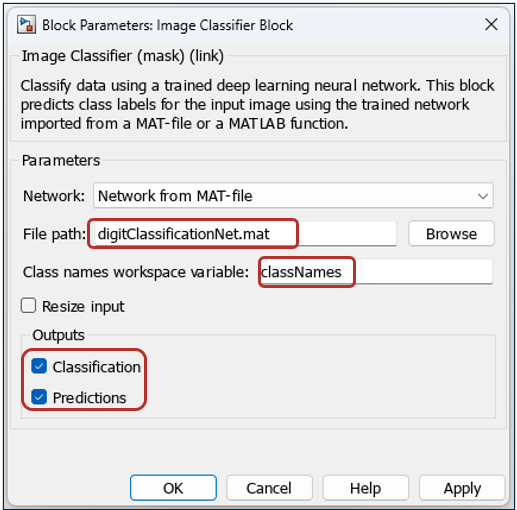Click the block description paragraph text

(x=257, y=104)
